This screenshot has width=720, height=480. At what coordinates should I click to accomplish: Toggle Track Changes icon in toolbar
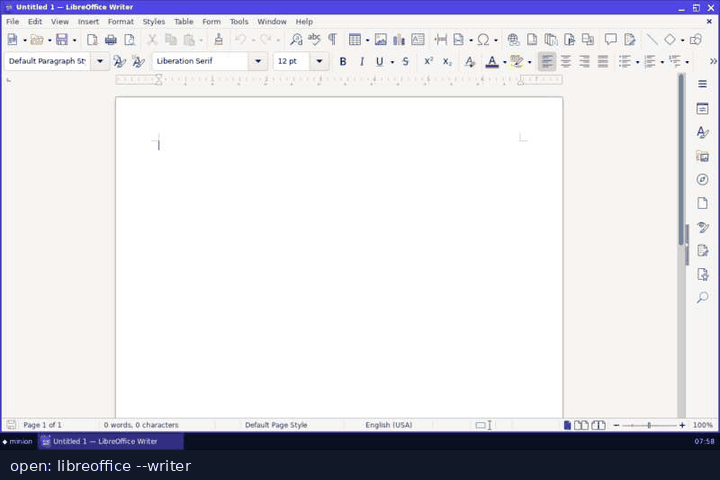(x=630, y=40)
